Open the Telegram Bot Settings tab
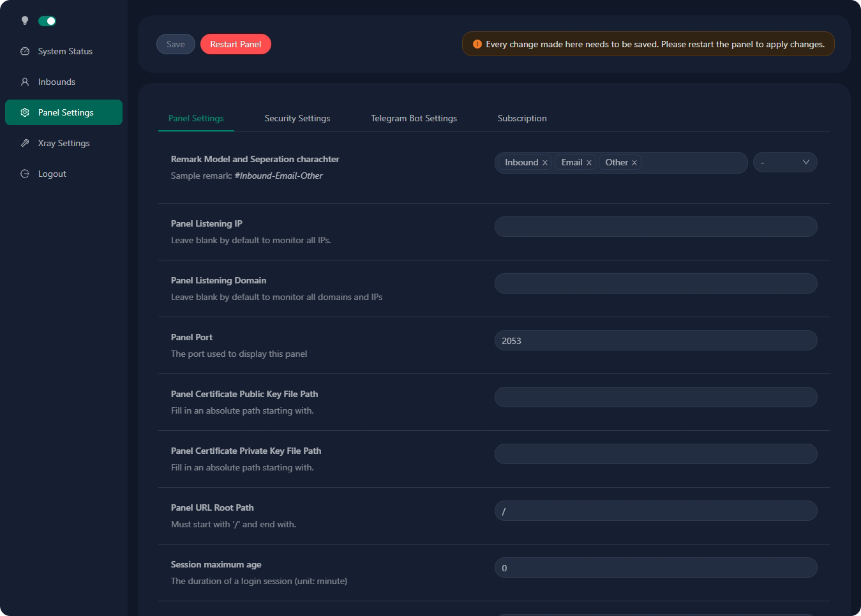 (x=414, y=118)
